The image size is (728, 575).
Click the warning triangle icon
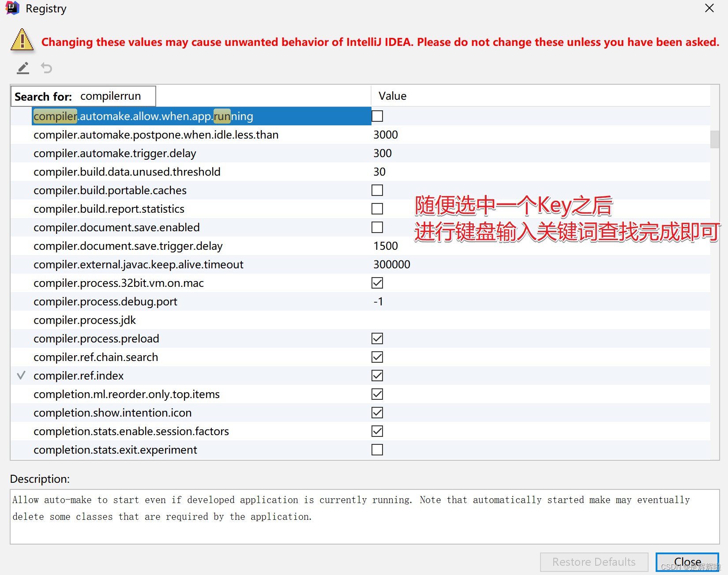click(x=22, y=41)
